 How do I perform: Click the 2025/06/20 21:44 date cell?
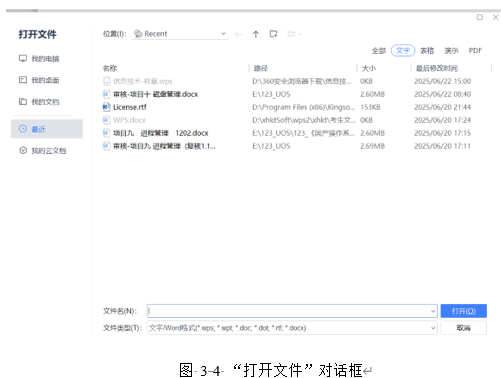(x=442, y=107)
